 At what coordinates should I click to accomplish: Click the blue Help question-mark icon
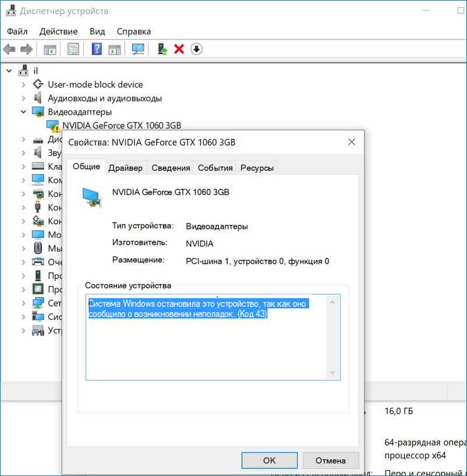click(97, 49)
